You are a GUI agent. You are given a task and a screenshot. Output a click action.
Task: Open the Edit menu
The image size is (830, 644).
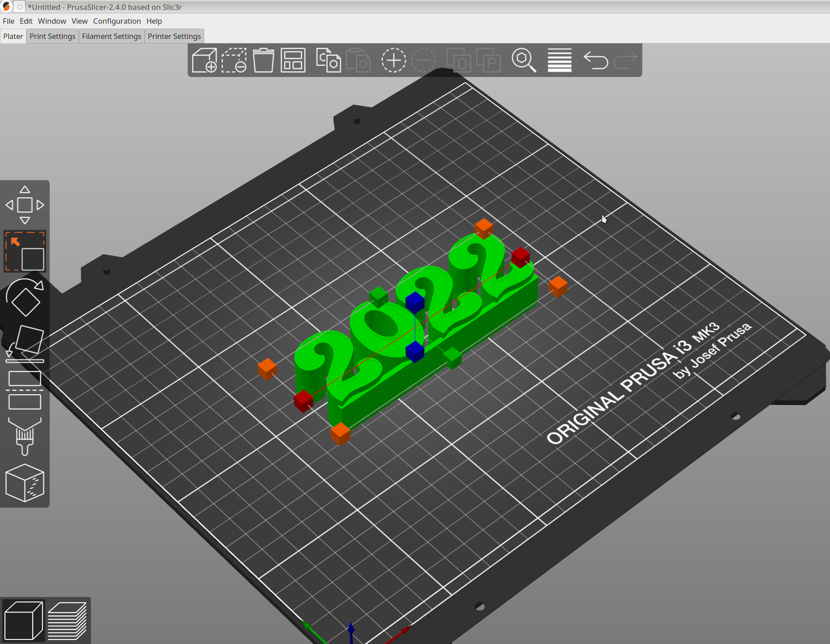[26, 21]
